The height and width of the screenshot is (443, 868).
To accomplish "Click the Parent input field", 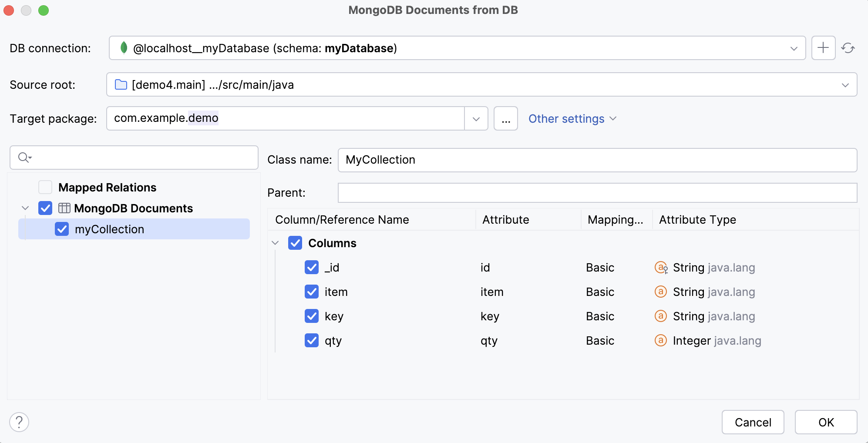I will (x=596, y=192).
